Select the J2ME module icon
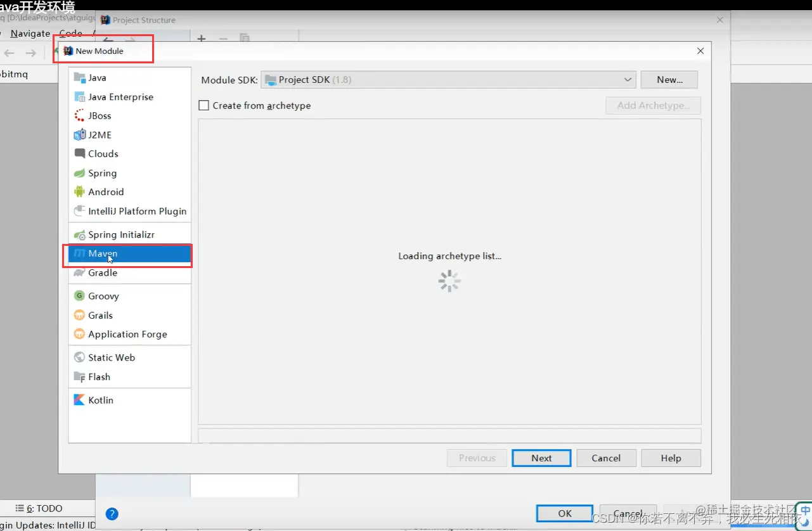Viewport: 812px width, 531px height. [79, 135]
